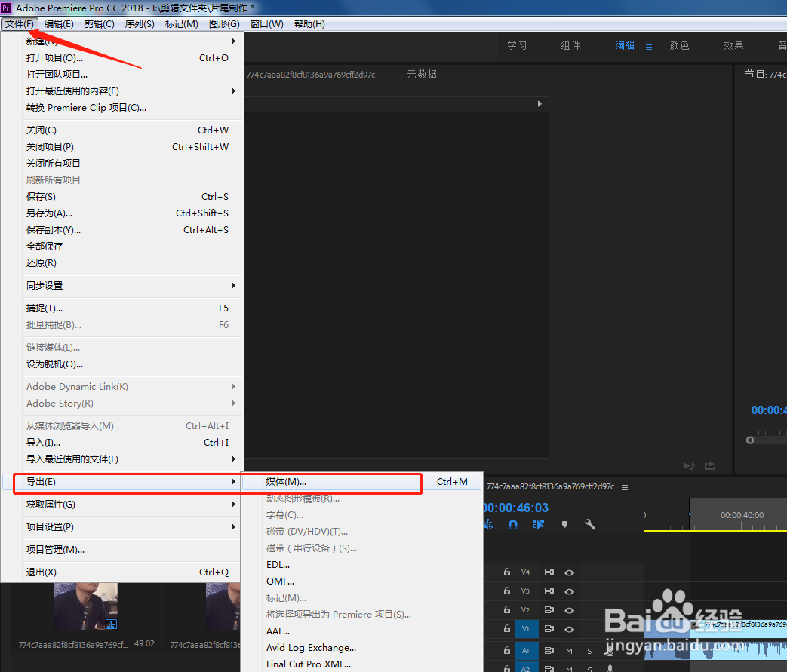Toggle sync lock icon on V3
The image size is (787, 672).
pyautogui.click(x=549, y=591)
